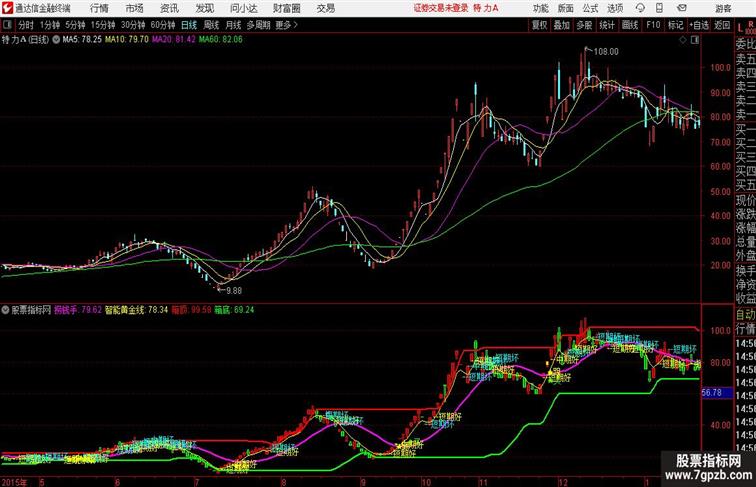Image resolution: width=756 pixels, height=487 pixels.
Task: Open the 行情 menu
Action: click(x=99, y=8)
